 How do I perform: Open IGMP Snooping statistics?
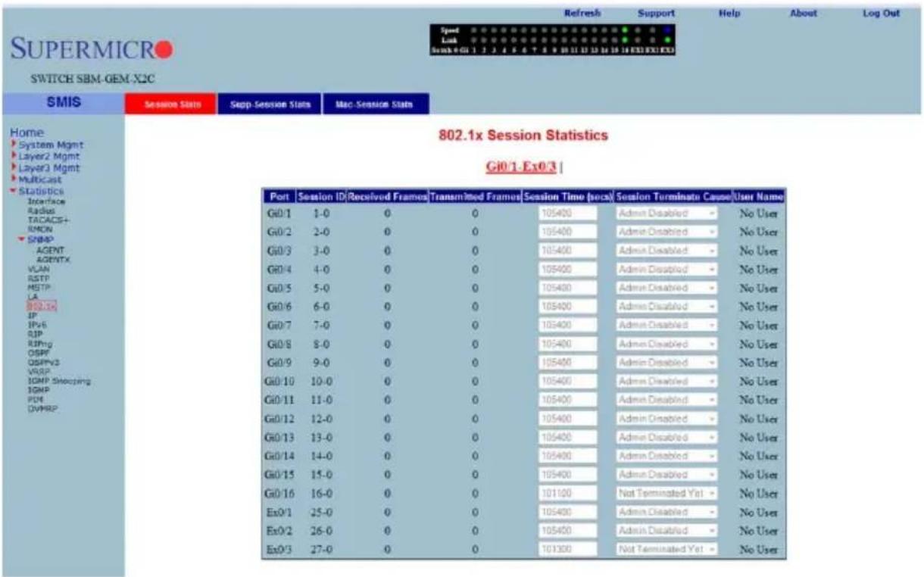pos(58,380)
